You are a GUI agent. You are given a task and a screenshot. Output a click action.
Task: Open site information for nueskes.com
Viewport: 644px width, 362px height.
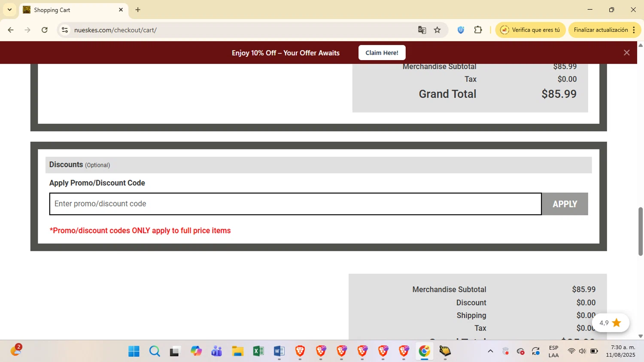(x=65, y=30)
